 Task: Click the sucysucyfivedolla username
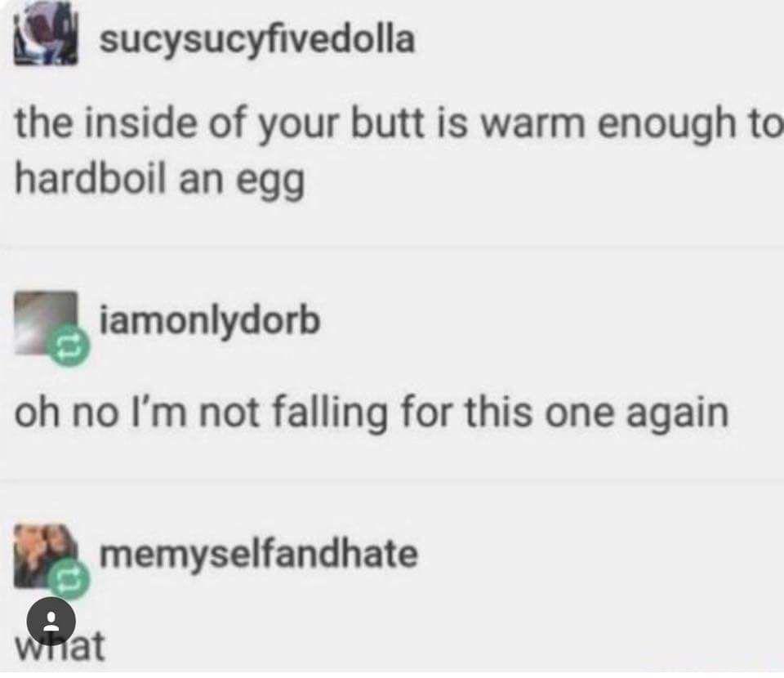257,40
